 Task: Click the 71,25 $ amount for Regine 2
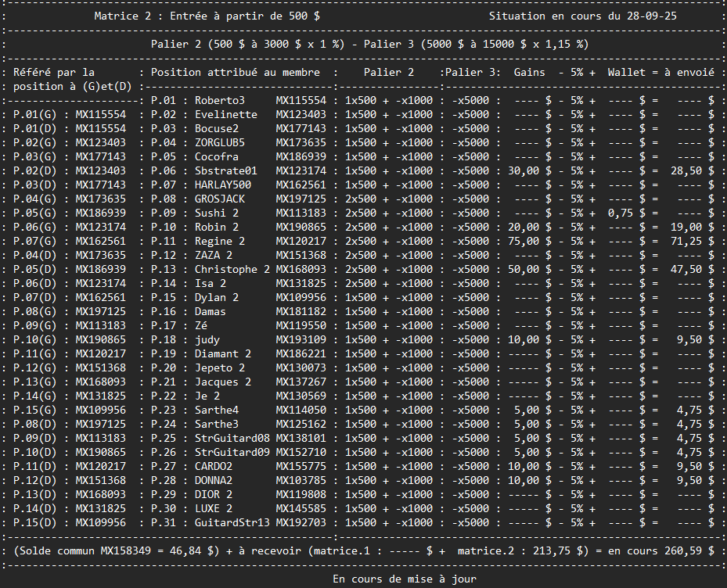(692, 241)
